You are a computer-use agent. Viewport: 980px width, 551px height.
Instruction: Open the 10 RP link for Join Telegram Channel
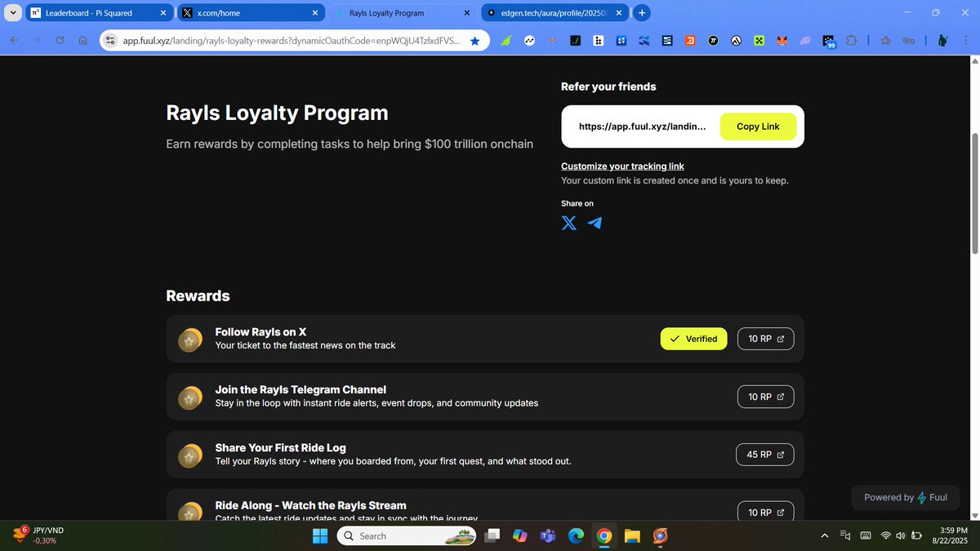click(765, 397)
